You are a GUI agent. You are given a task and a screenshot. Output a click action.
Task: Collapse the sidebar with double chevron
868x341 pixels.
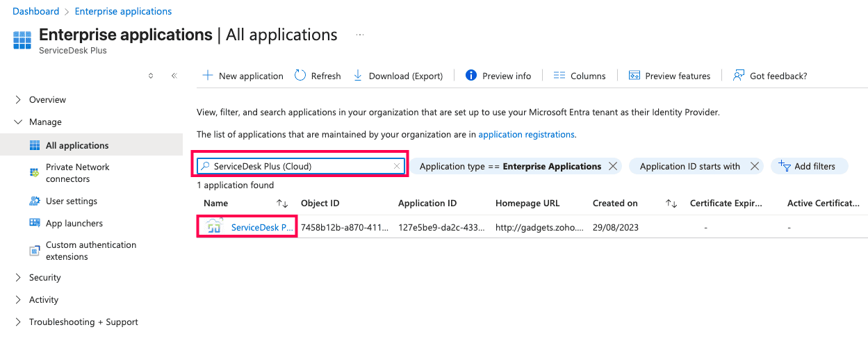point(174,76)
